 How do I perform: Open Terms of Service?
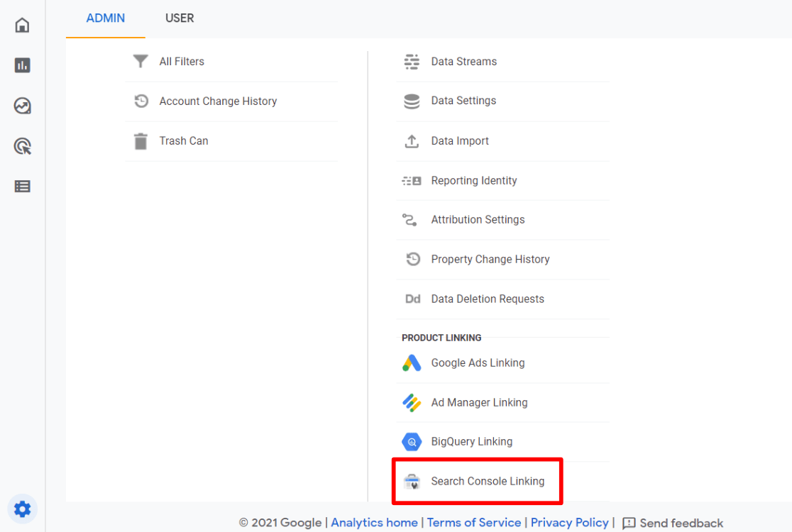[473, 522]
